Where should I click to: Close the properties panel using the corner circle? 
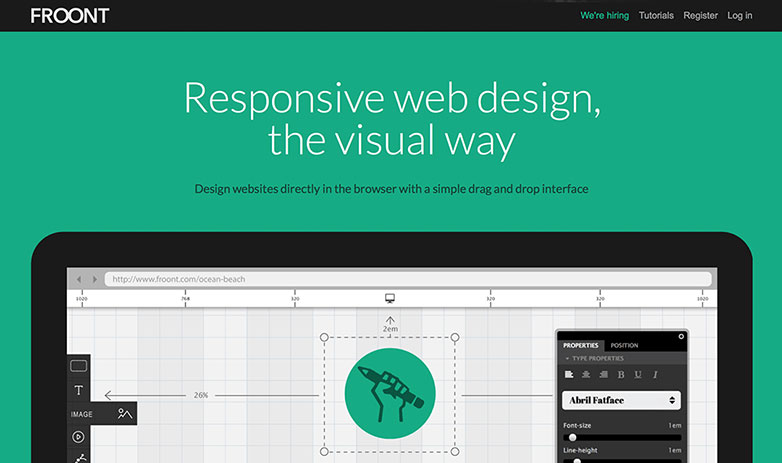[x=682, y=336]
